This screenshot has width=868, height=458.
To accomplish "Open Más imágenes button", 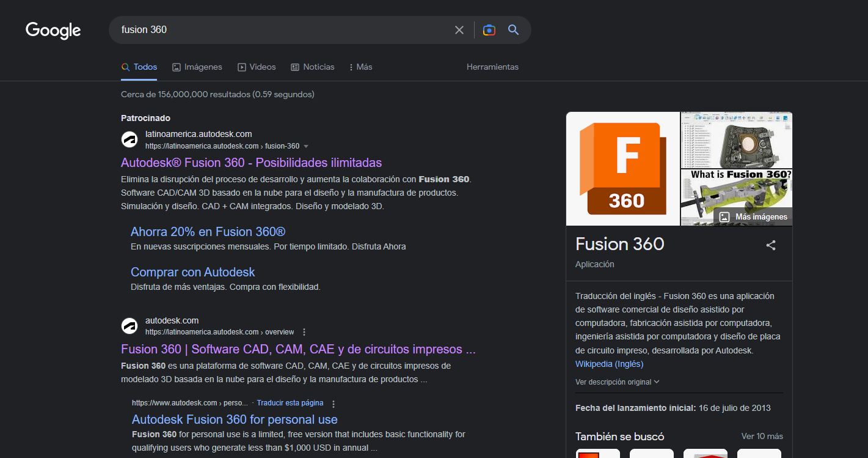I will (753, 216).
